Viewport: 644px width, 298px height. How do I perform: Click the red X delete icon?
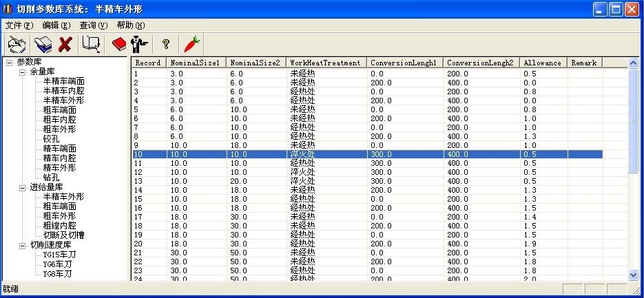65,45
